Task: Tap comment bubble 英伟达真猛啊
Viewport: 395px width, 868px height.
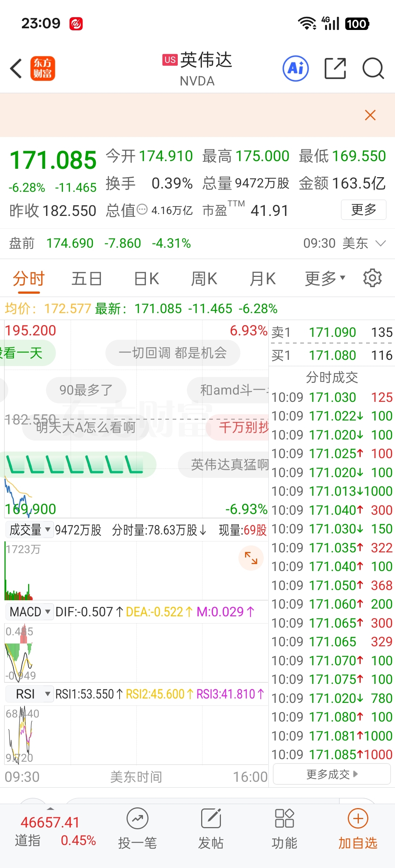Action: (224, 464)
